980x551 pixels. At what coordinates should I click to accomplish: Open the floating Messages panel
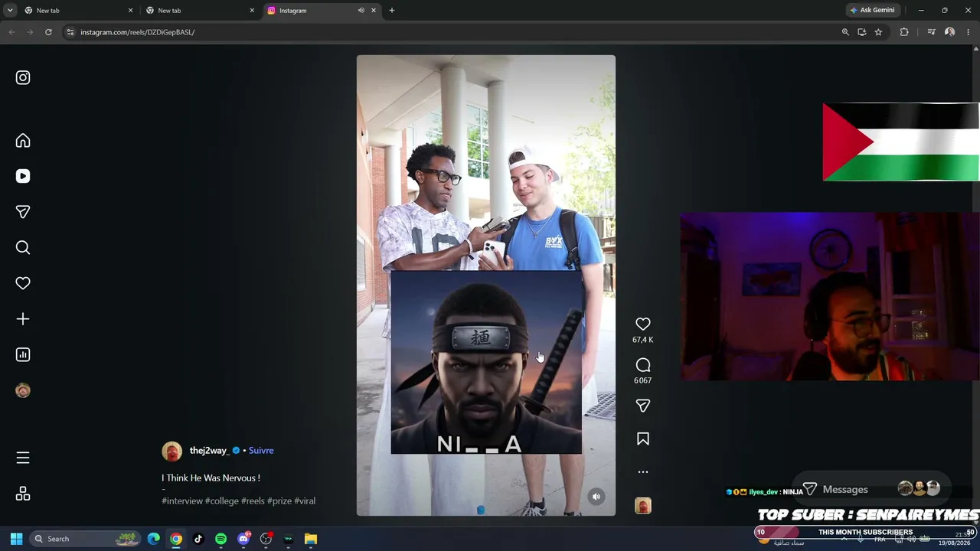tap(871, 489)
